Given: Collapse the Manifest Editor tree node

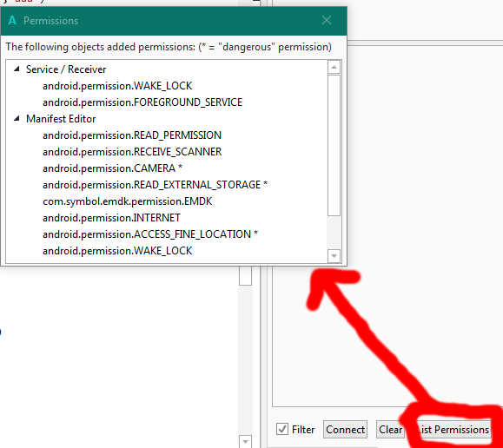Looking at the screenshot, I should 17,118.
